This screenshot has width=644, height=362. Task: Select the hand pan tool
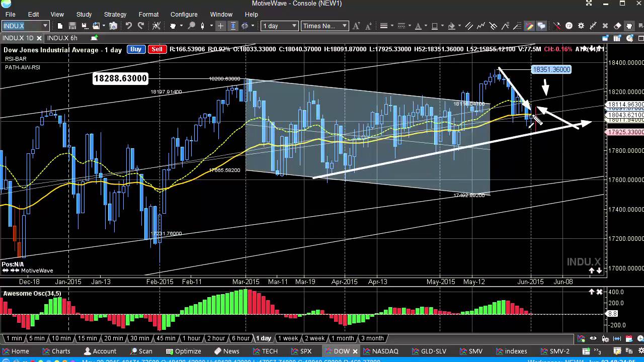(174, 26)
